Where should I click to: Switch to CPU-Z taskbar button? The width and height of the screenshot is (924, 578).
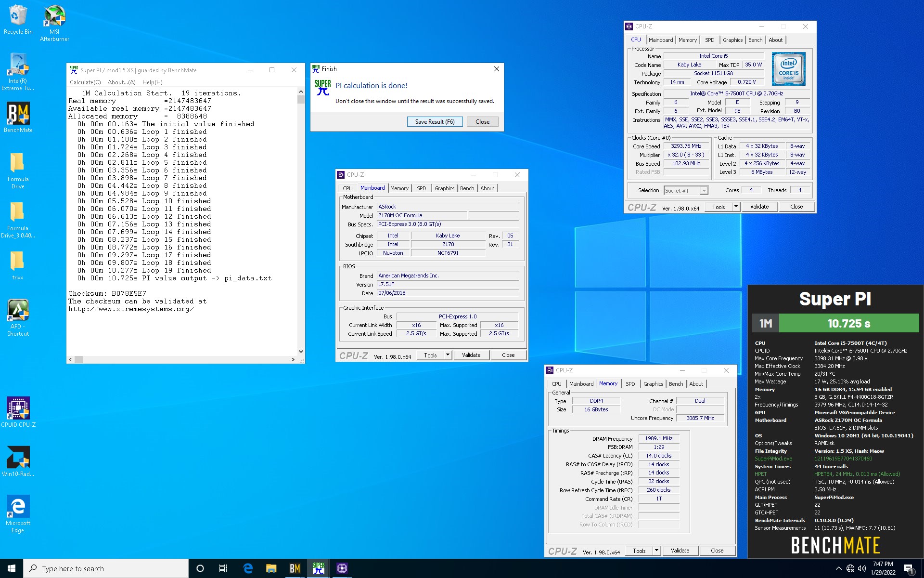point(342,568)
